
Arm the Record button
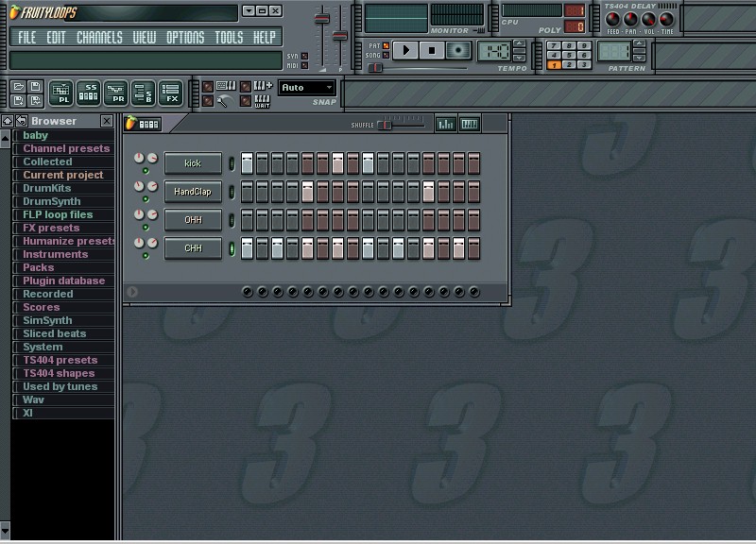click(x=458, y=50)
